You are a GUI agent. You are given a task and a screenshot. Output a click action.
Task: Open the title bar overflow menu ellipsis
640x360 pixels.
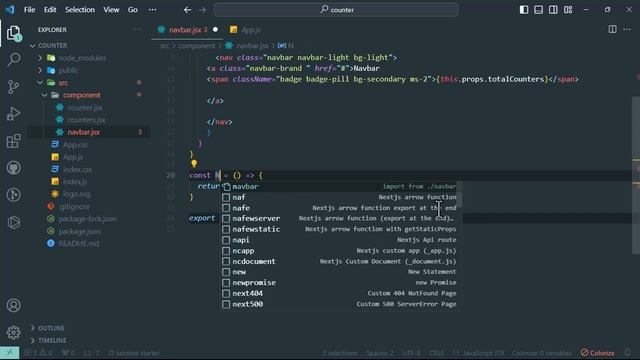pyautogui.click(x=152, y=9)
